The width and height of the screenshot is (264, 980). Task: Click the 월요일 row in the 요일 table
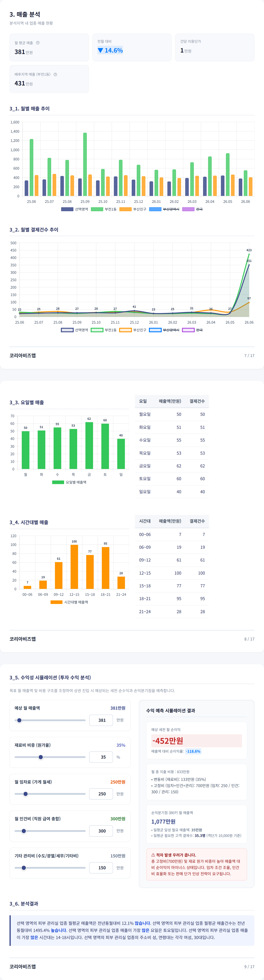coord(172,414)
